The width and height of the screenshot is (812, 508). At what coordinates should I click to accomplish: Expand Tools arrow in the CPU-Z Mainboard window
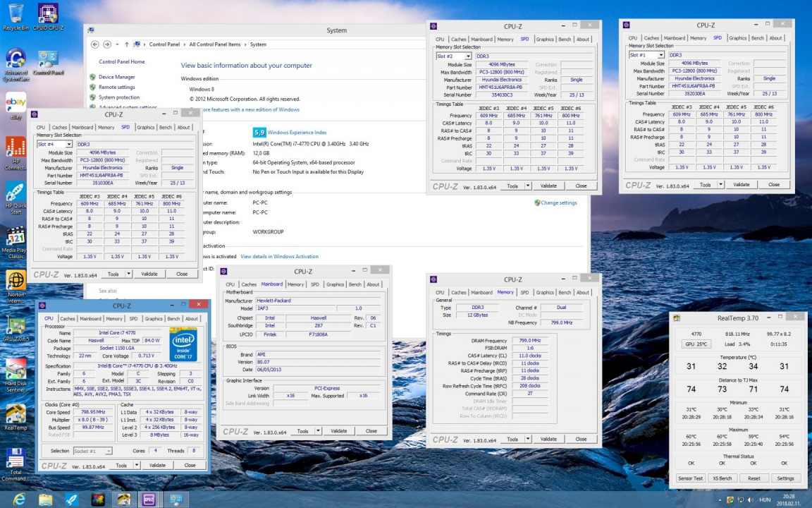click(319, 431)
